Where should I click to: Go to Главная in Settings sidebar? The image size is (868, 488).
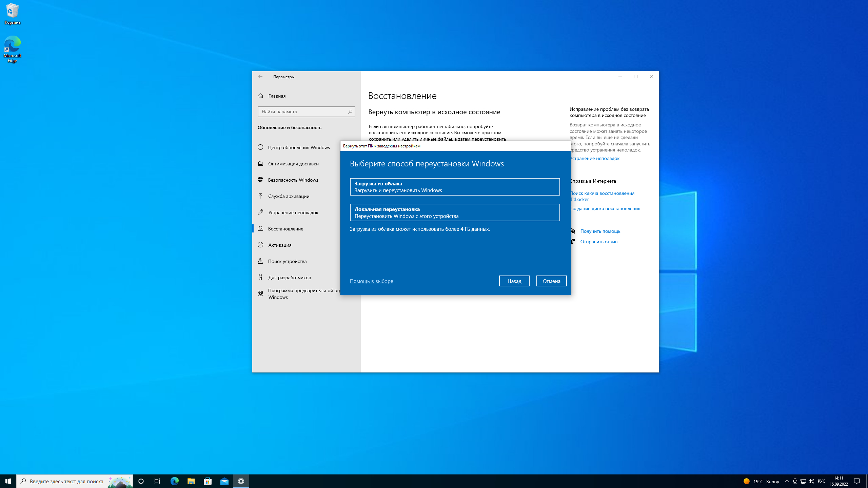pos(276,96)
